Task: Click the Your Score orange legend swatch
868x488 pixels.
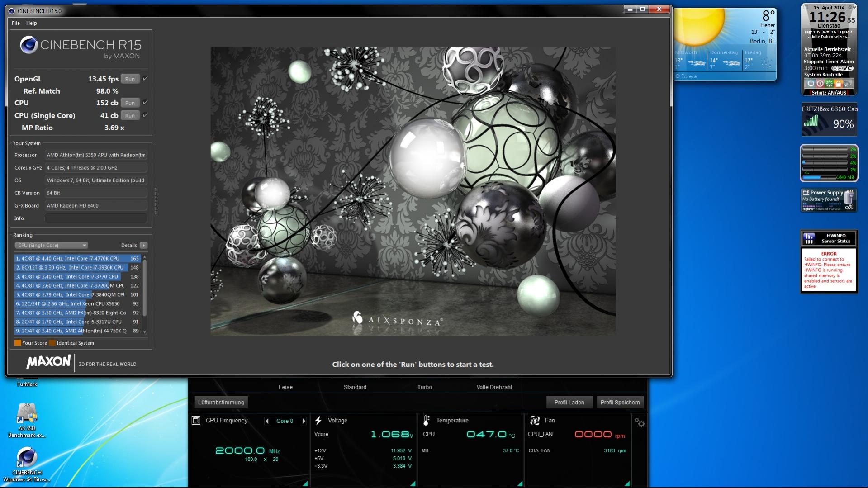Action: pyautogui.click(x=18, y=343)
